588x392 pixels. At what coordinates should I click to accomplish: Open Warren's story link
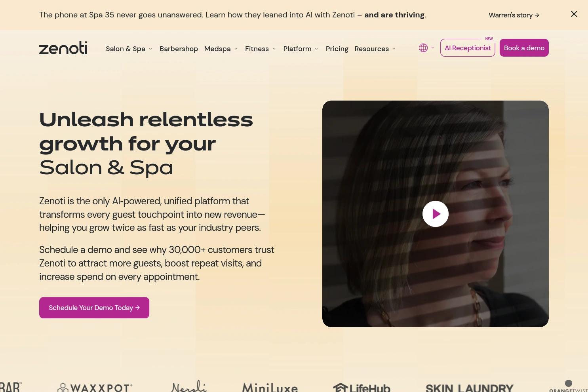pos(514,15)
